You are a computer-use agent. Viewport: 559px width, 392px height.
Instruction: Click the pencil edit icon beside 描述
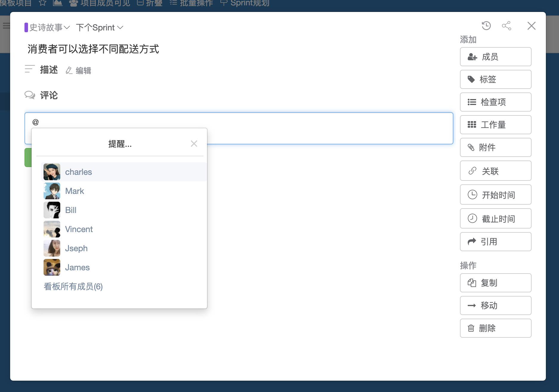tap(69, 70)
